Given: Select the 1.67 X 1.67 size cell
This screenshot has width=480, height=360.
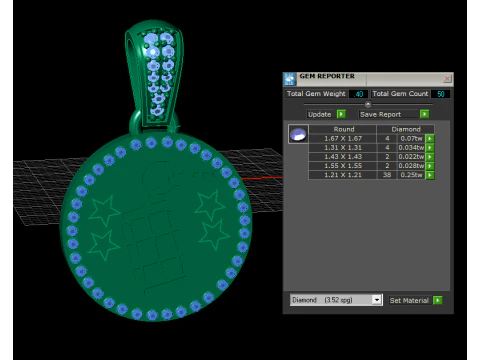Looking at the screenshot, I should 343,138.
